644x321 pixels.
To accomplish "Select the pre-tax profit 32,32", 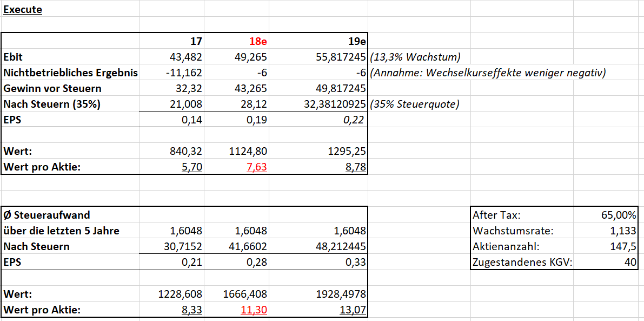I will coord(189,88).
